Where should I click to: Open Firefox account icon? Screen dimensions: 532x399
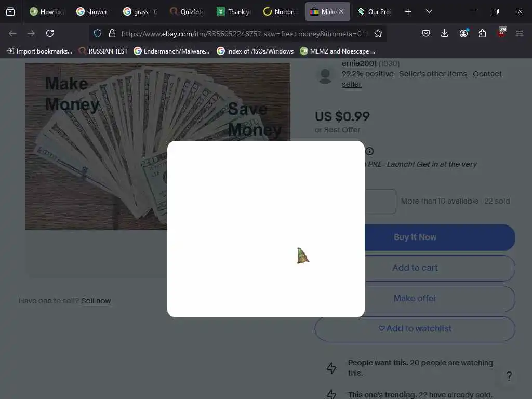click(463, 33)
